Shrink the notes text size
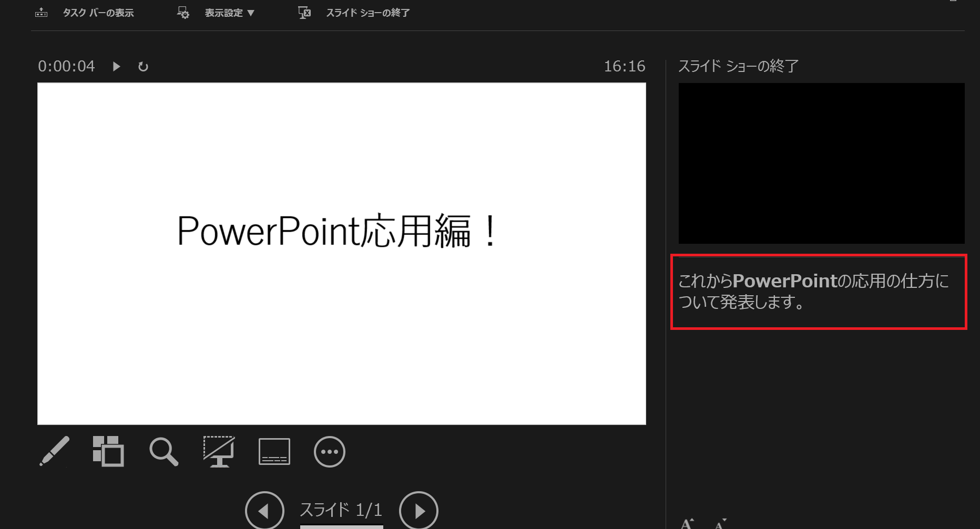The image size is (980, 529). tap(720, 523)
